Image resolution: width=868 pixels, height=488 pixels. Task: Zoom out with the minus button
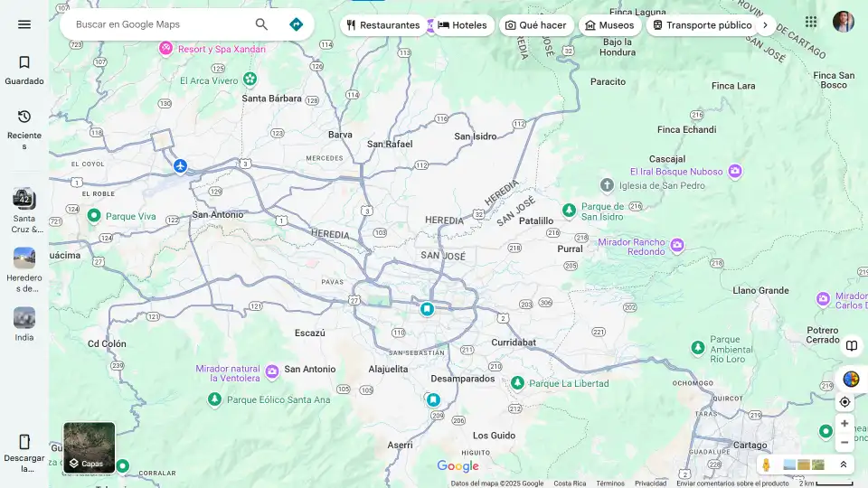pyautogui.click(x=844, y=442)
